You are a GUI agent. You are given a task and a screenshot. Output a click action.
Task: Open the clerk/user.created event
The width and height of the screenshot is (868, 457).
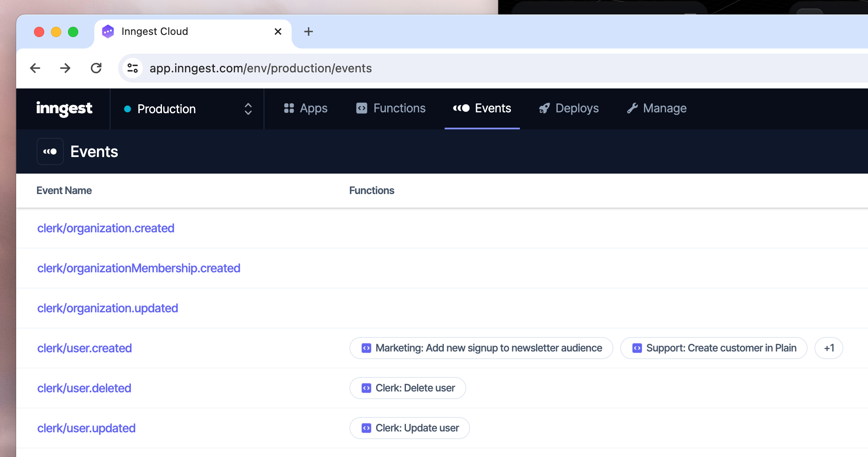coord(85,348)
